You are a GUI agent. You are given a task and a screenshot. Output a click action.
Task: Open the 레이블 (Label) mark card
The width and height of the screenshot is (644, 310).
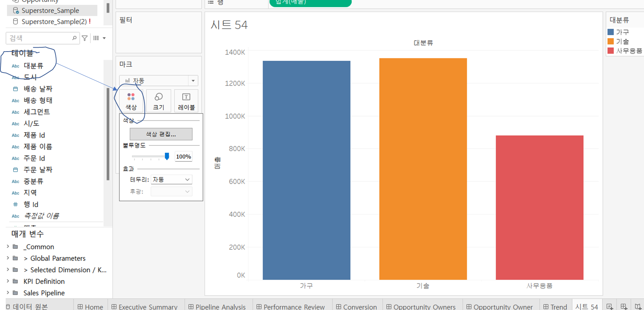186,101
